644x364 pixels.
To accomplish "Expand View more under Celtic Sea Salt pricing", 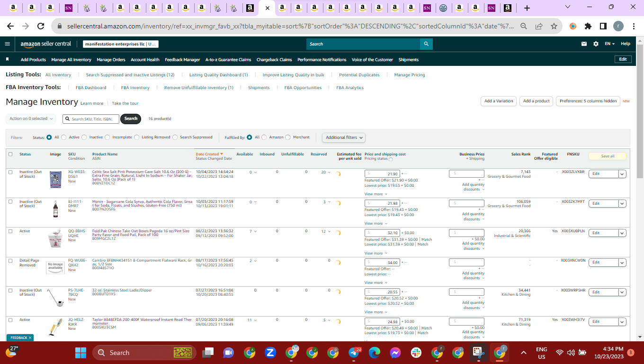I will tap(376, 194).
